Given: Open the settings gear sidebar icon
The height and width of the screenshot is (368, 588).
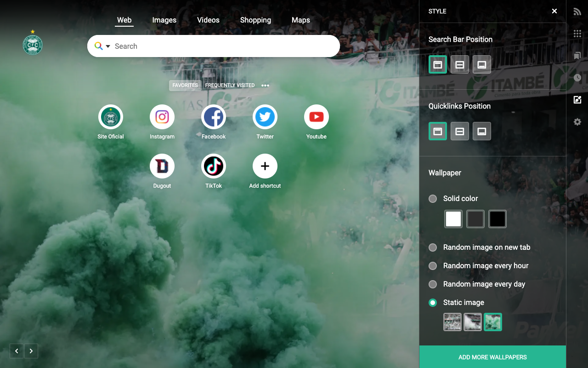Looking at the screenshot, I should click(577, 122).
